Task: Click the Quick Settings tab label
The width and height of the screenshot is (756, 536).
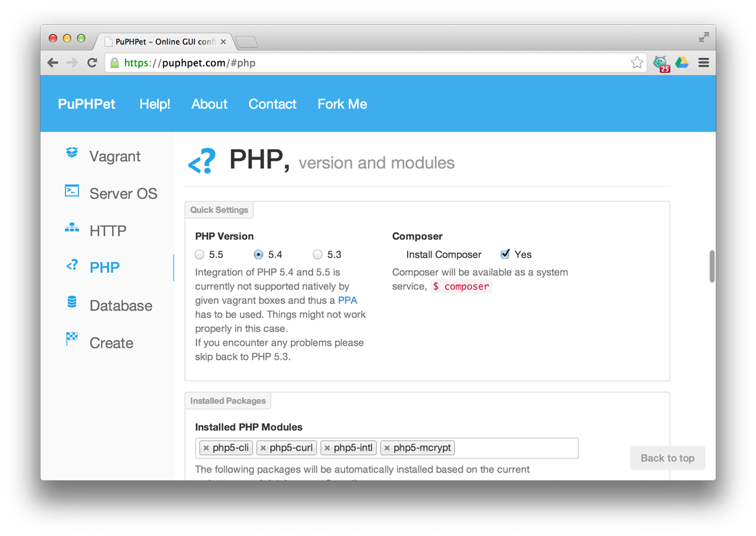Action: click(x=219, y=210)
